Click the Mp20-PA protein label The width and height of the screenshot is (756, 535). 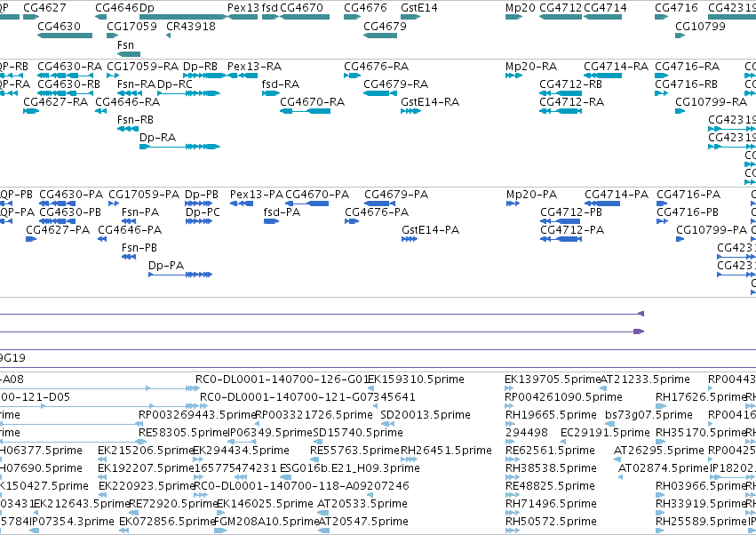(x=532, y=195)
